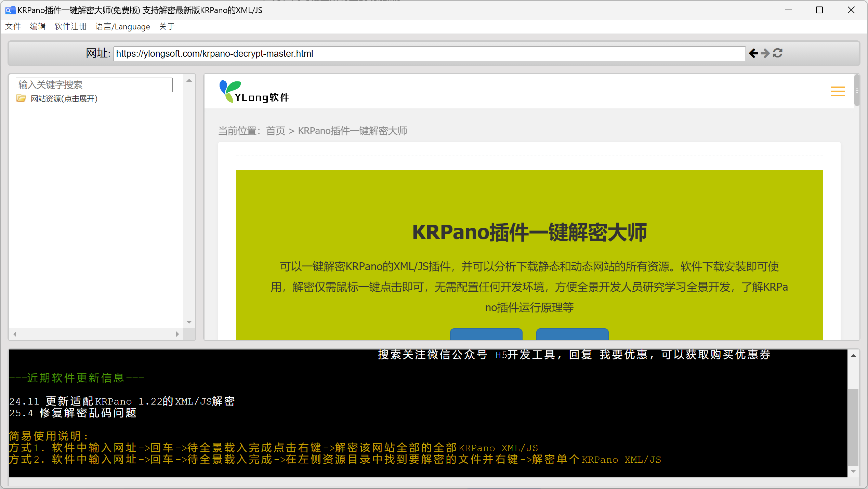Open the 文件 menu
868x489 pixels.
[x=13, y=27]
